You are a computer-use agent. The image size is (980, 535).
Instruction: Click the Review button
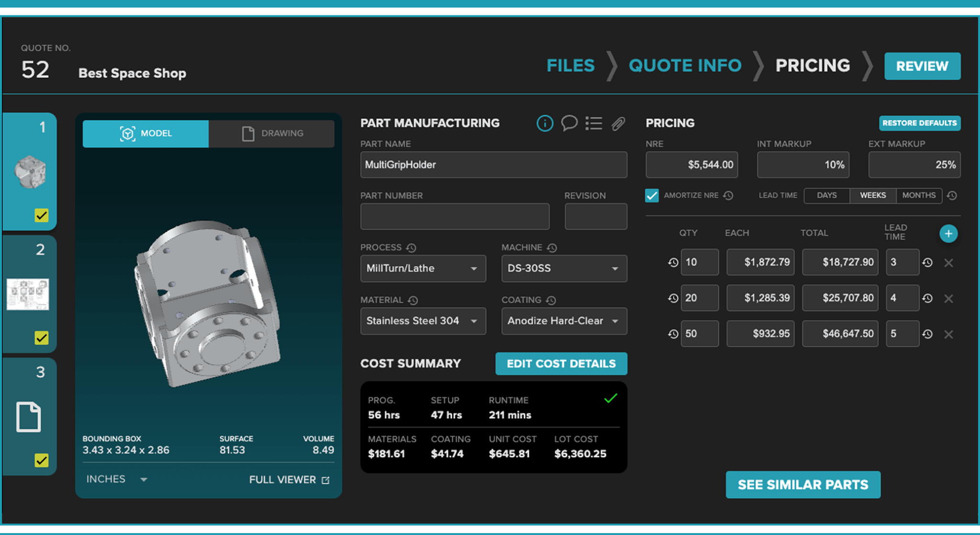(922, 66)
